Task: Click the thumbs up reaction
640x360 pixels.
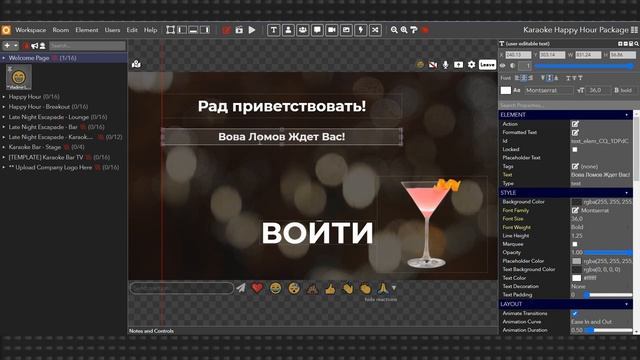Action: pyautogui.click(x=330, y=289)
